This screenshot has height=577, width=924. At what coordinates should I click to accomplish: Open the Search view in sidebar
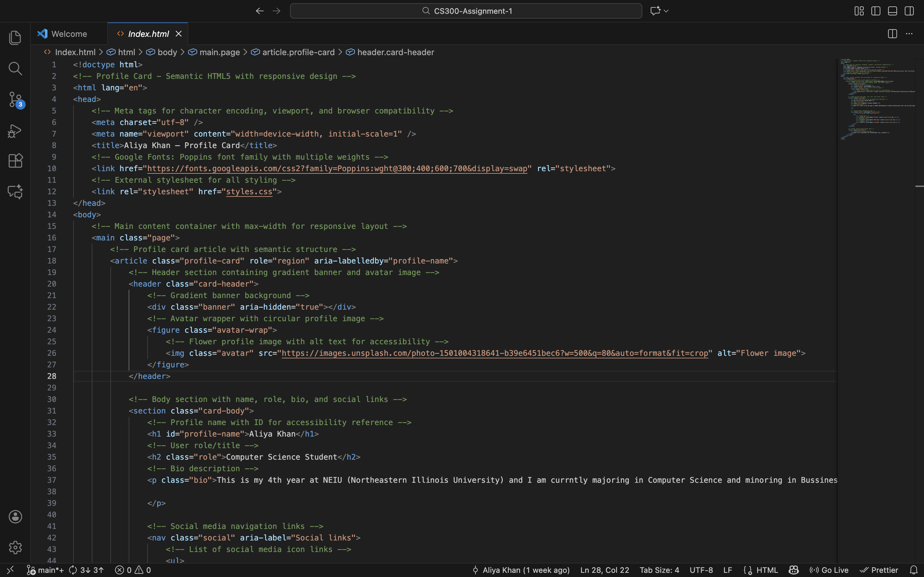click(15, 69)
